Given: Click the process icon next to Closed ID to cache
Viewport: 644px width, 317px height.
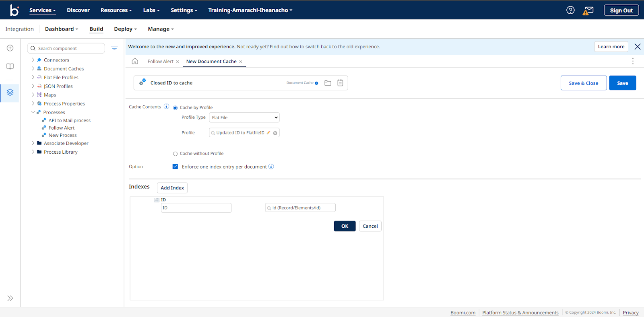Looking at the screenshot, I should point(142,82).
